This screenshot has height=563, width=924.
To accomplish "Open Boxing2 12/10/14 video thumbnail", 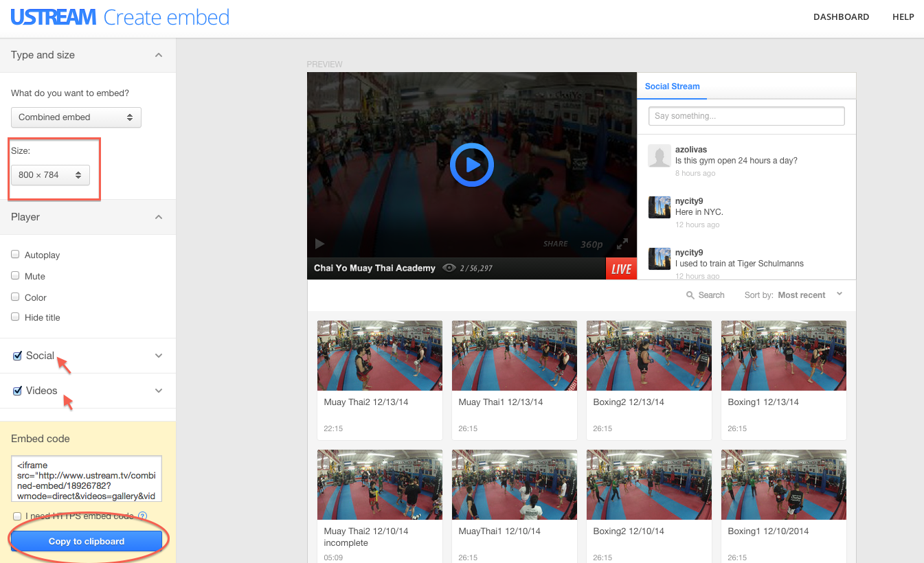I will click(649, 485).
